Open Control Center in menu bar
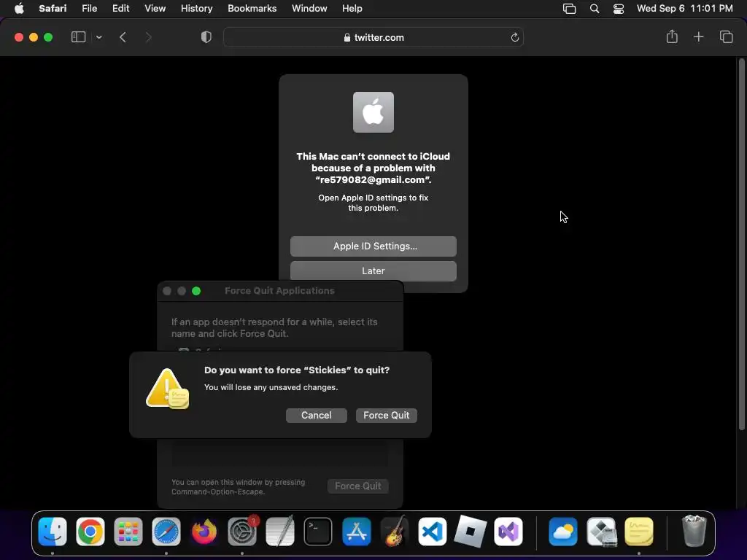747x560 pixels. click(x=619, y=8)
